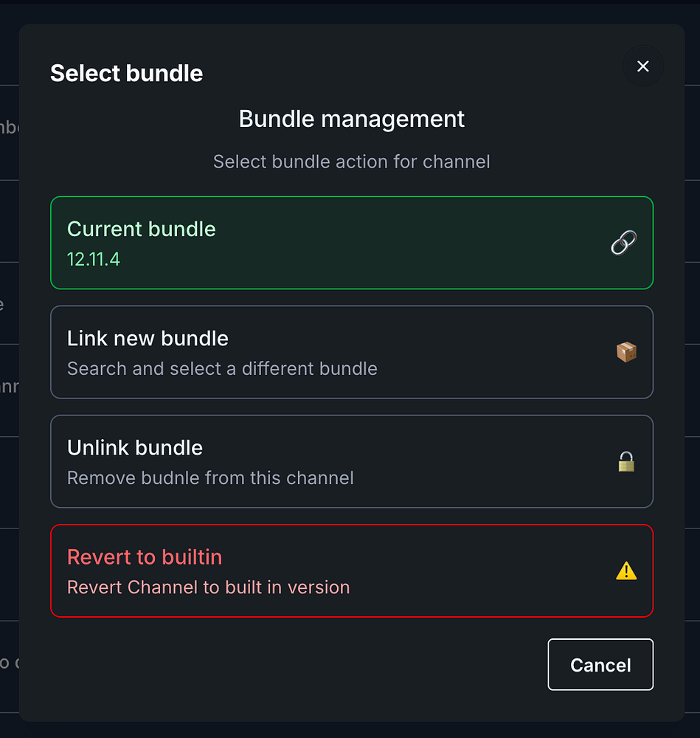Click the Bundle management heading
This screenshot has width=700, height=738.
coord(352,119)
